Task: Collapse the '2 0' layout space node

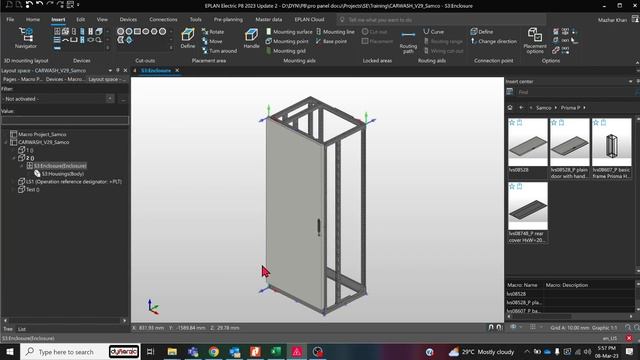Action: click(x=14, y=158)
